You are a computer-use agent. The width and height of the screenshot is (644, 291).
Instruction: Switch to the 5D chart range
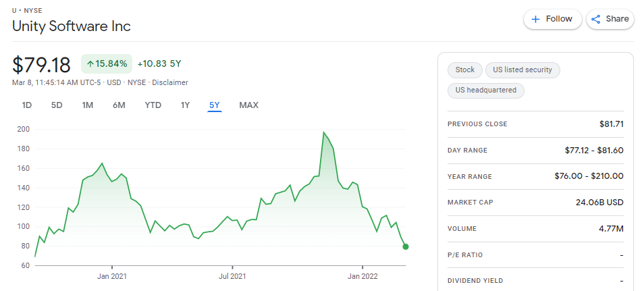[57, 105]
